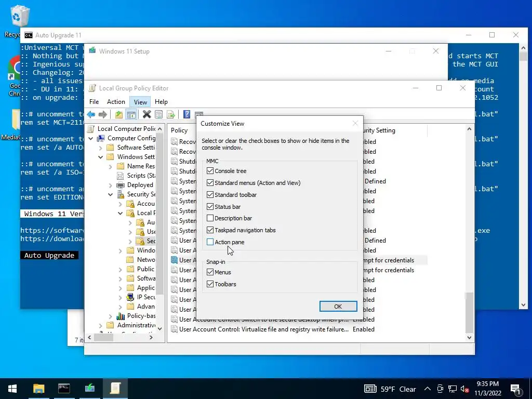Viewport: 532px width, 399px height.
Task: Switch to Windows 11 Setup taskbar icon
Action: point(89,389)
